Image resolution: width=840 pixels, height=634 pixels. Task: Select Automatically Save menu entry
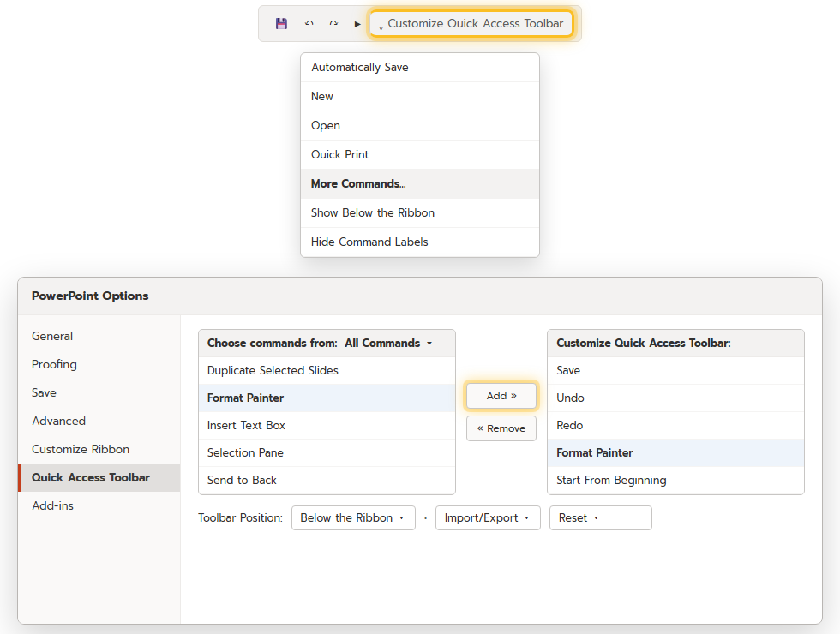pyautogui.click(x=419, y=68)
